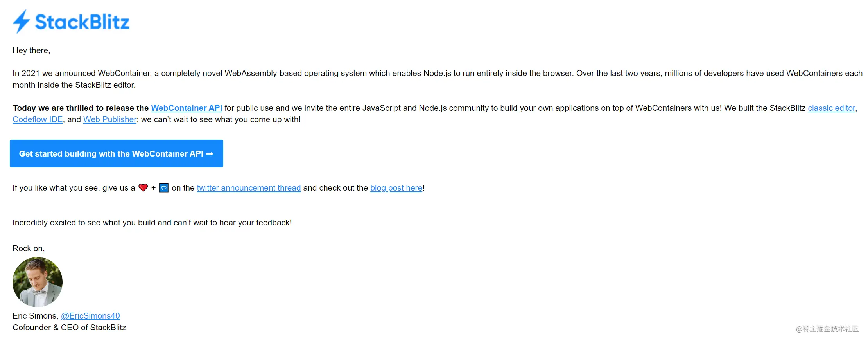Screen dimensions: 868x342
Task: Click the StackBlitz lightning bolt logo icon
Action: pyautogui.click(x=21, y=22)
